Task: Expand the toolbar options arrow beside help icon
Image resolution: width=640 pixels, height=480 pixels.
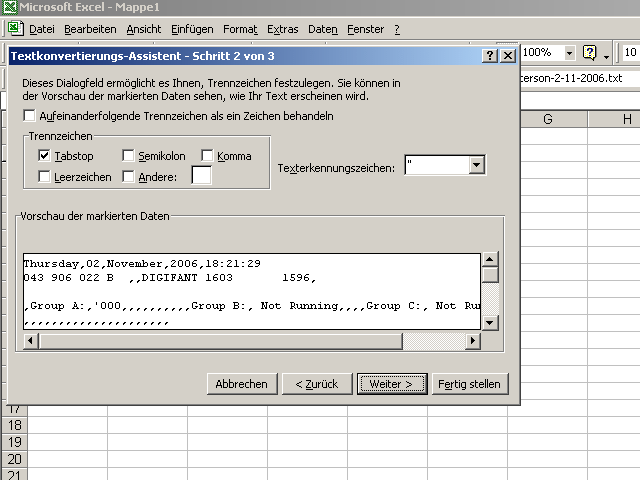Action: (607, 54)
